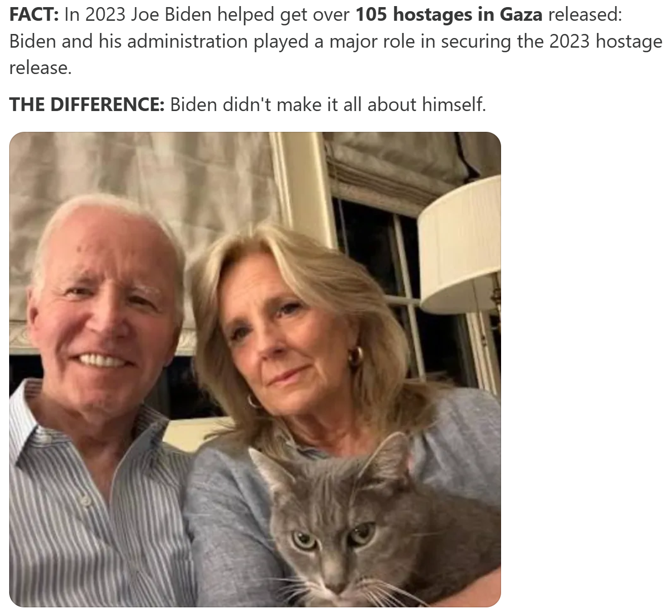Click the word "release." ending the first paragraph
This screenshot has width=672, height=616.
pos(41,67)
